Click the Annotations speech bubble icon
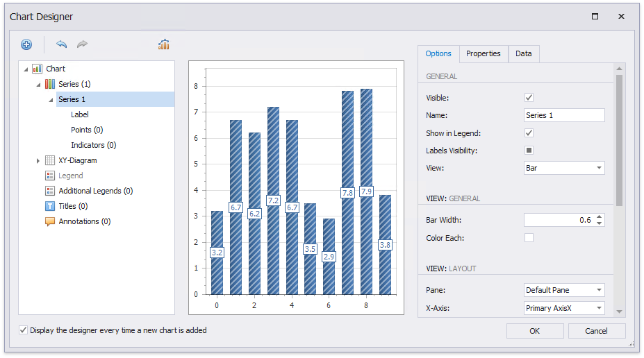 (x=50, y=221)
